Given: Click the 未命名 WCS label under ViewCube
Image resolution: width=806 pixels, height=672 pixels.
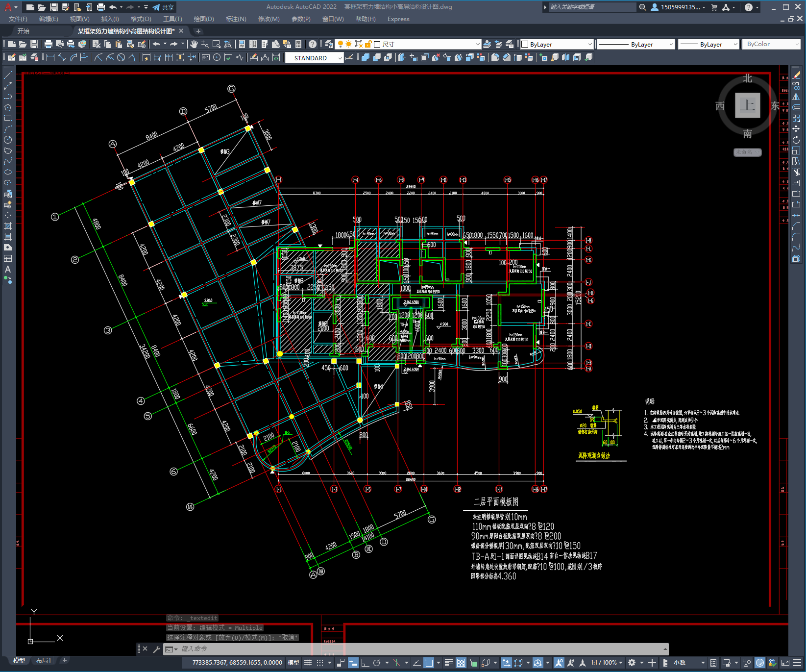Looking at the screenshot, I should click(x=747, y=152).
